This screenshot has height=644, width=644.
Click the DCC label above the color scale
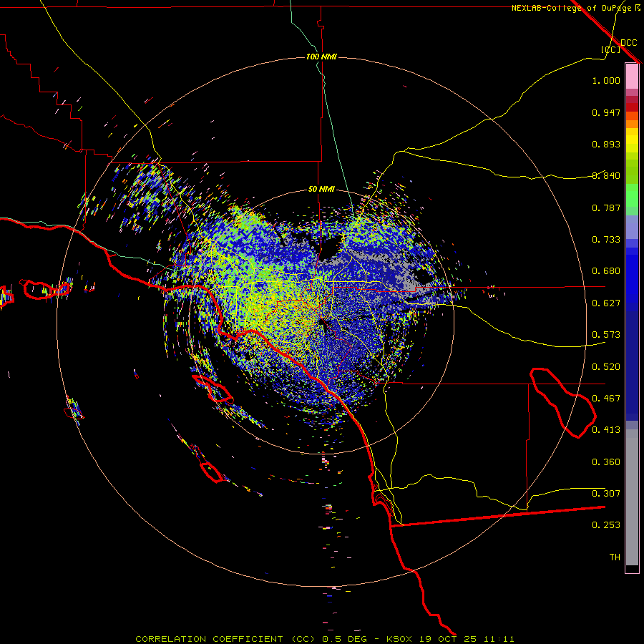[x=628, y=43]
